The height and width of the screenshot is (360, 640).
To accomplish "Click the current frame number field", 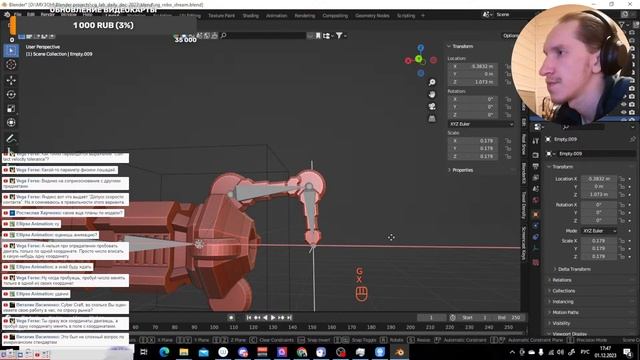I will click(431, 318).
